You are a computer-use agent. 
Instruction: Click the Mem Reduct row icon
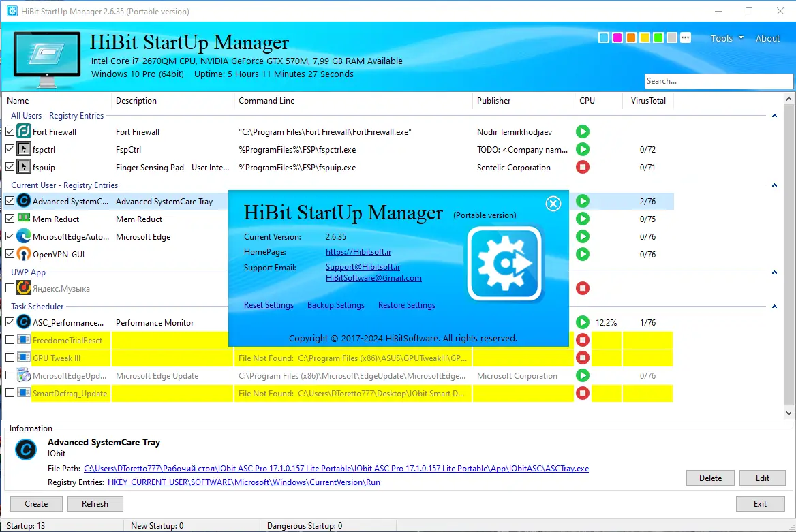24,218
